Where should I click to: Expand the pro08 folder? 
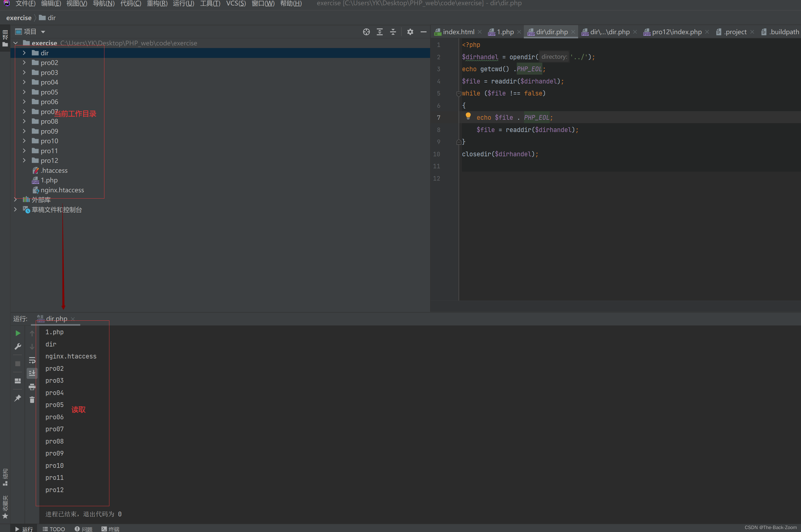tap(24, 122)
